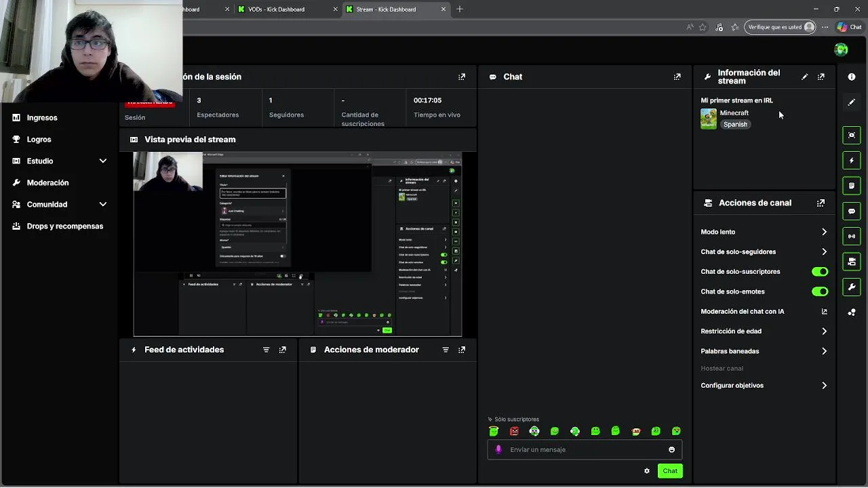
Task: Open Restricción de edad settings
Action: point(764,331)
